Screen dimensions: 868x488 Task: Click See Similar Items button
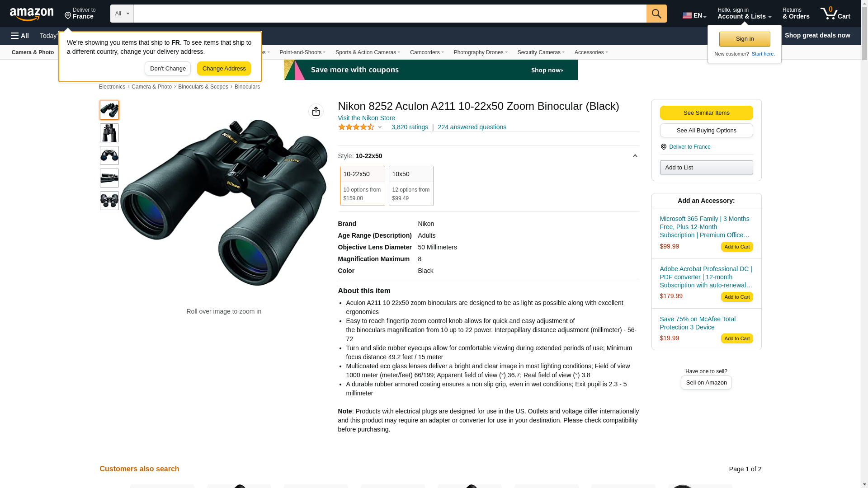(x=706, y=113)
